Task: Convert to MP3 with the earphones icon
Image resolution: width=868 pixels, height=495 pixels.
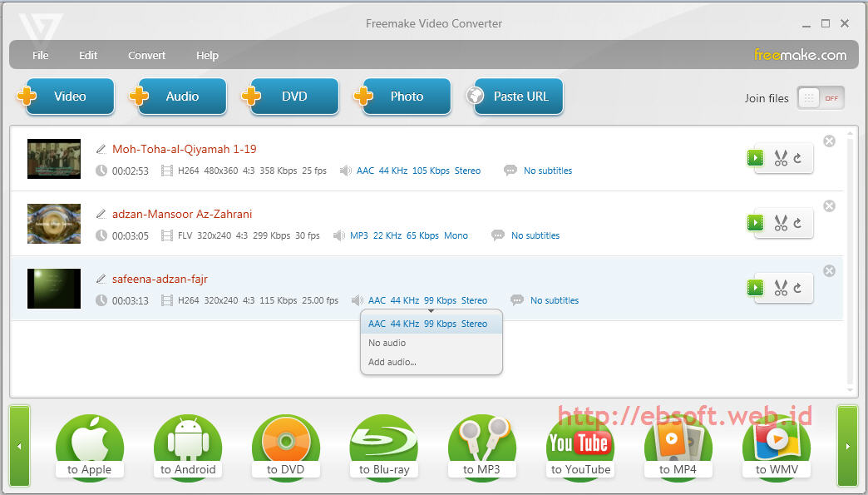Action: click(481, 448)
